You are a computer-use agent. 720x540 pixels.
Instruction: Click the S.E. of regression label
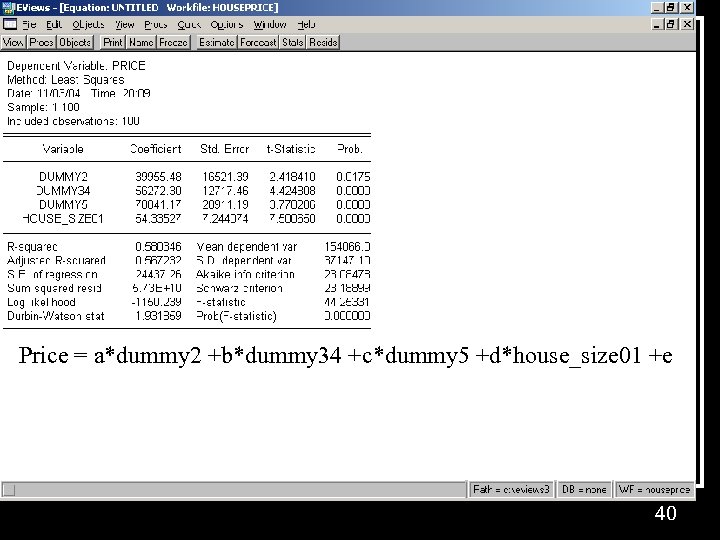(x=52, y=275)
